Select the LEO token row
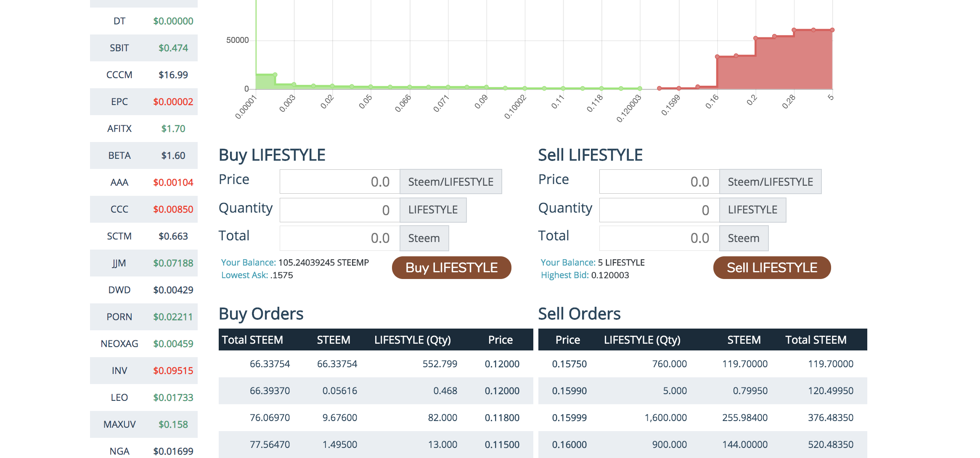The width and height of the screenshot is (980, 458). 144,397
